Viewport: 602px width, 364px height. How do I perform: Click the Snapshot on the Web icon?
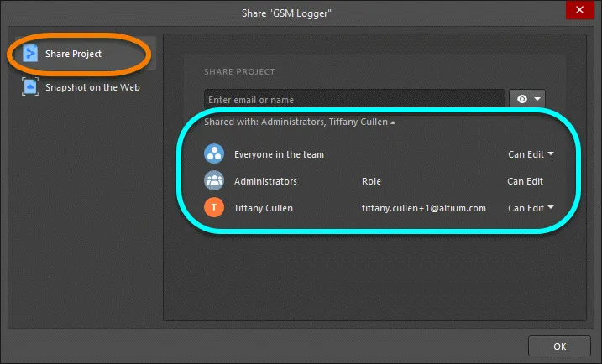coord(30,86)
